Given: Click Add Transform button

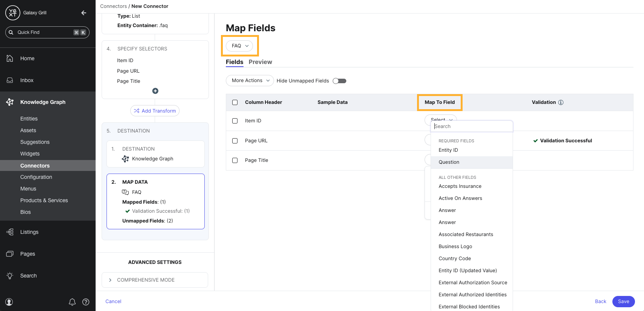Looking at the screenshot, I should [x=155, y=111].
